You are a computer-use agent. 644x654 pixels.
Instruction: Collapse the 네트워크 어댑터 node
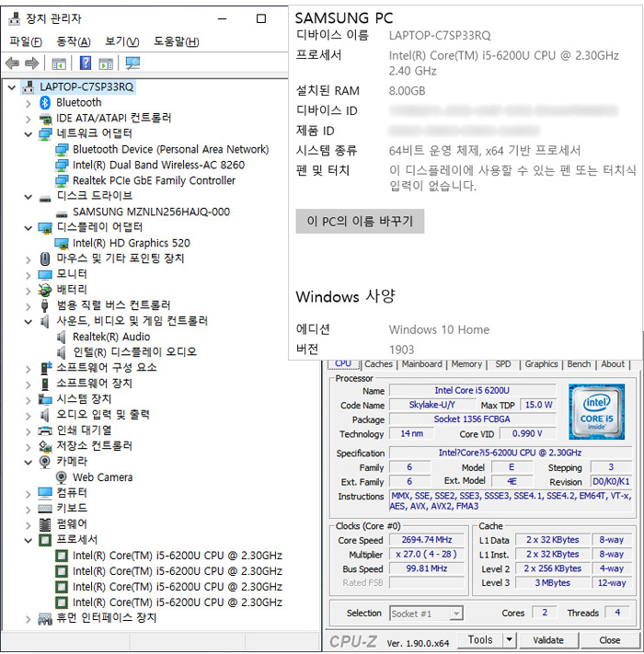pyautogui.click(x=28, y=134)
